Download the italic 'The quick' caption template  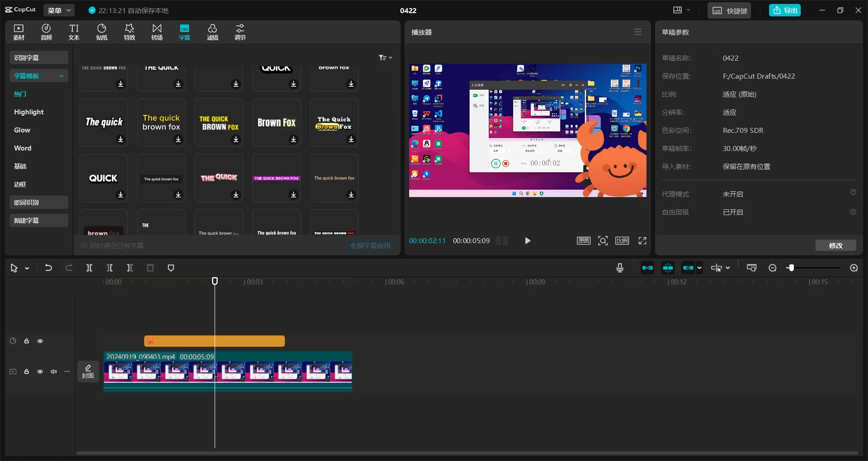point(121,140)
